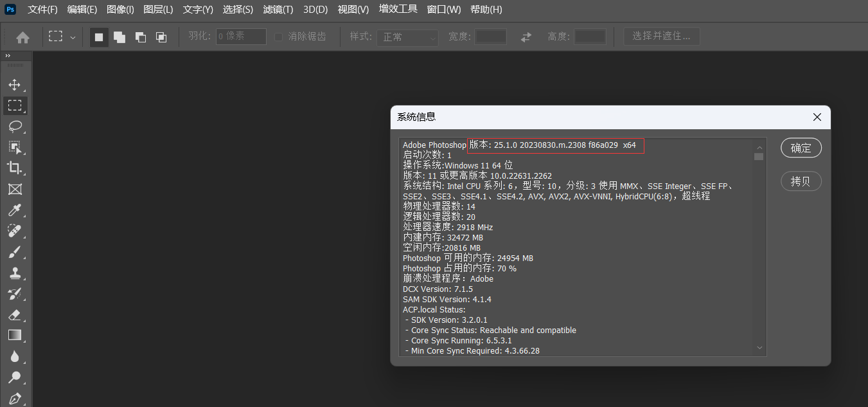Click the text 'DCX Version: 7.1.5'
Screen dimensions: 868x407
[438, 289]
